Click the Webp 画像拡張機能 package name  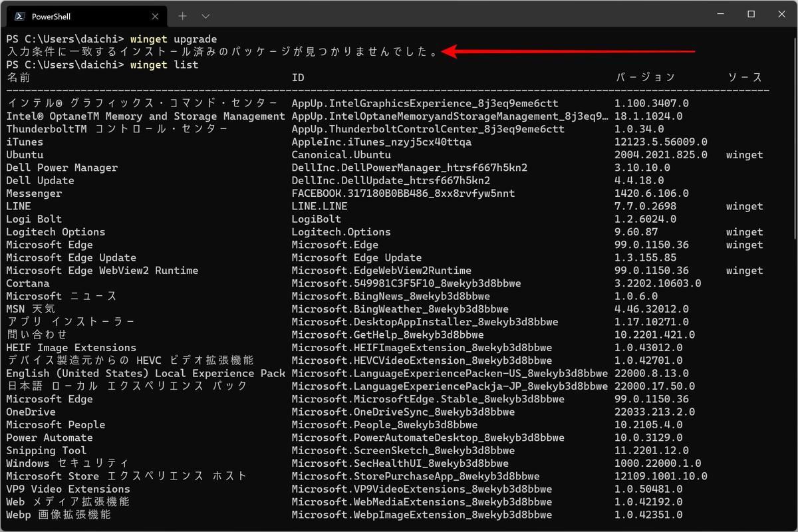pos(59,515)
